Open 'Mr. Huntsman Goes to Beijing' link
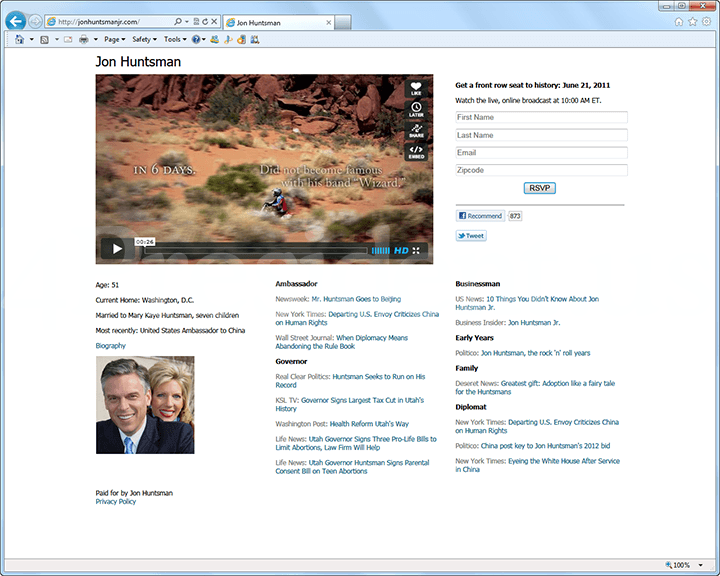Image resolution: width=720 pixels, height=576 pixels. coord(356,299)
